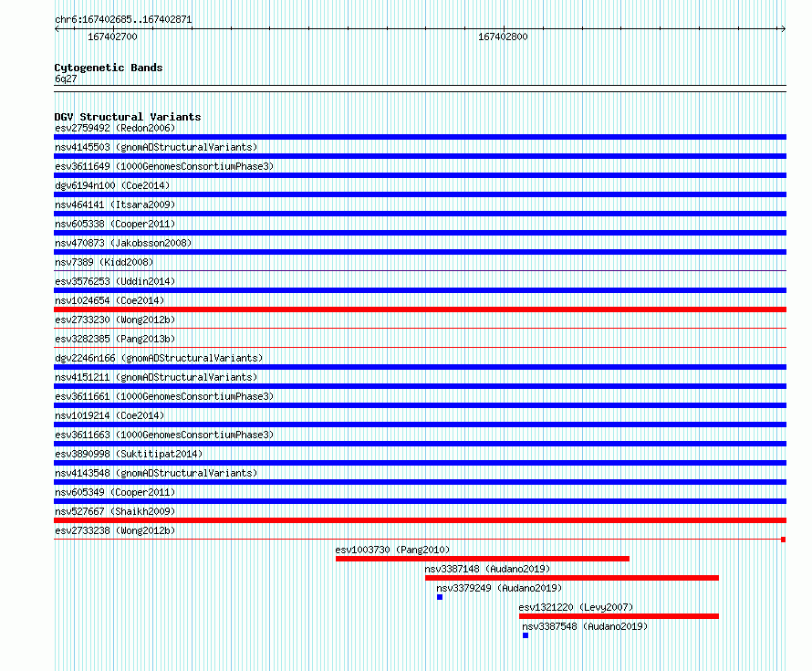The height and width of the screenshot is (671, 812).
Task: Click the 6q27 band label
Action: [66, 79]
